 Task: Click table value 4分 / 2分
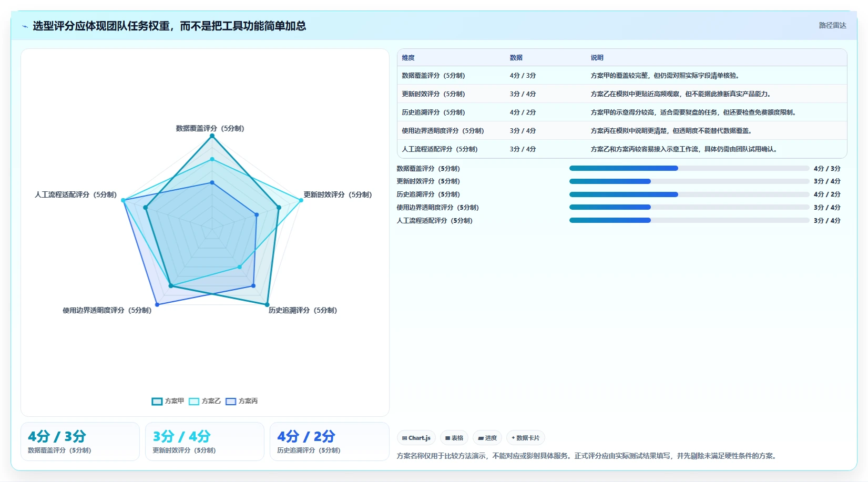523,112
